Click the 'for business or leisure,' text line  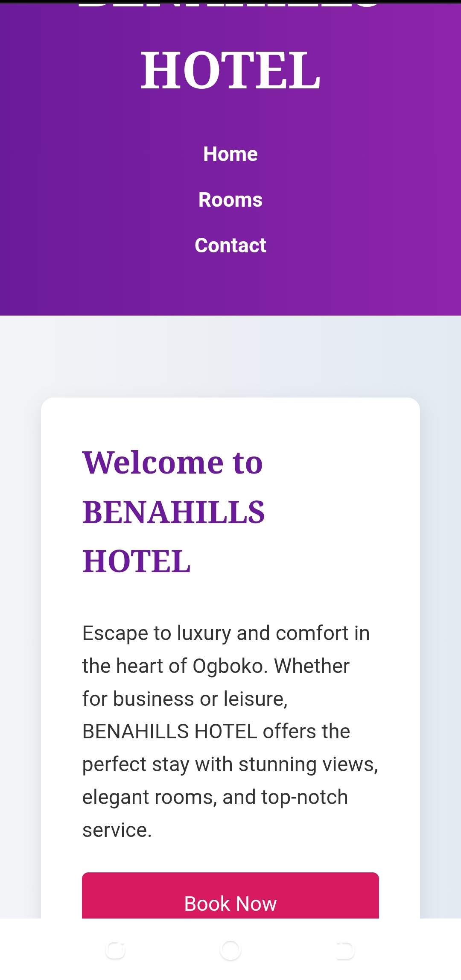tap(185, 699)
